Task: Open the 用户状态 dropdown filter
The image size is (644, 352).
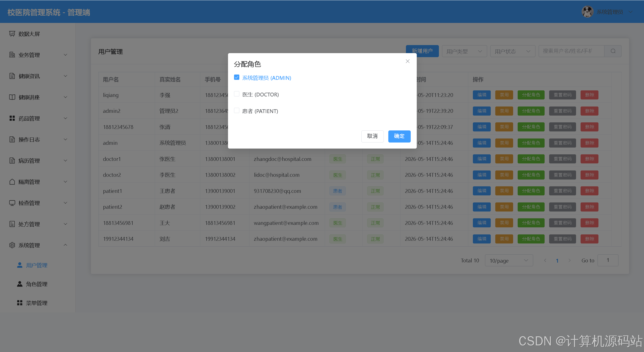Action: [513, 51]
